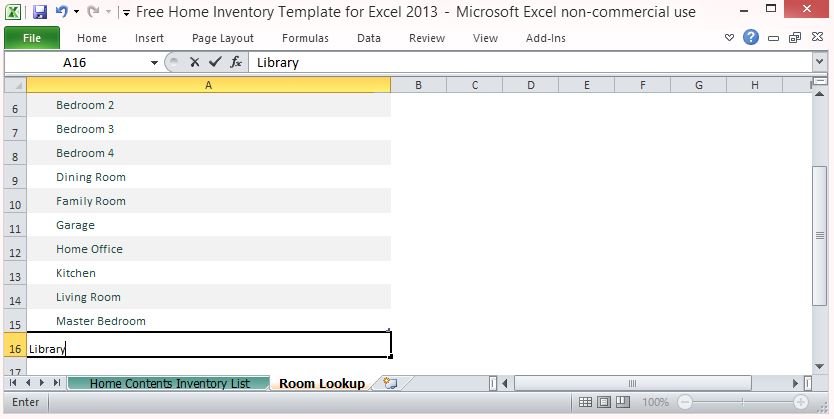Minimize the ribbon using the caret icon
This screenshot has height=419, width=834.
pos(729,38)
